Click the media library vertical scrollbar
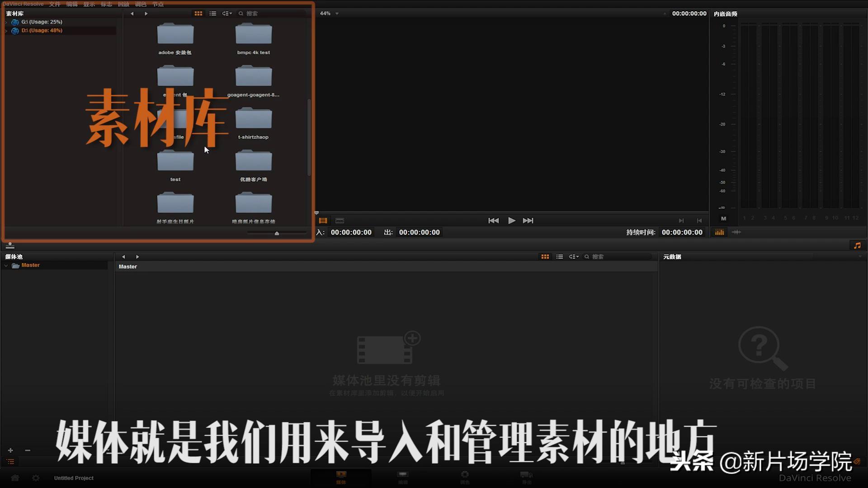This screenshot has height=488, width=868. point(309,137)
